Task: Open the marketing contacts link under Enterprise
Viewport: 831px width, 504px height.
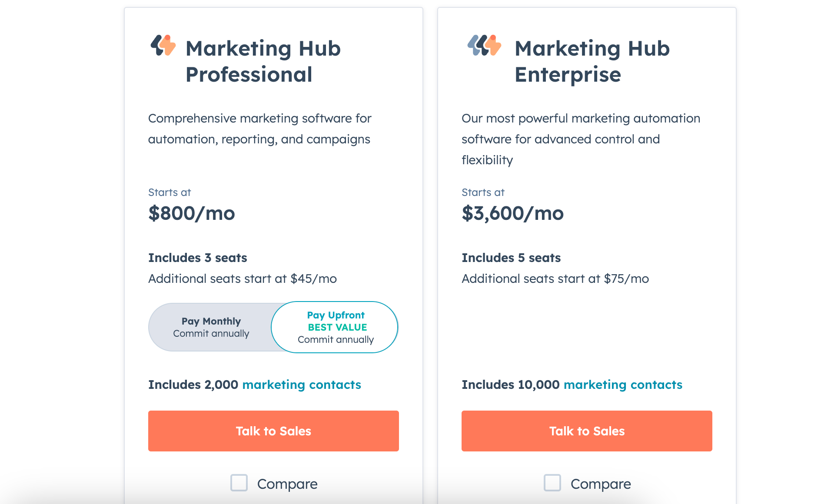Action: tap(622, 385)
